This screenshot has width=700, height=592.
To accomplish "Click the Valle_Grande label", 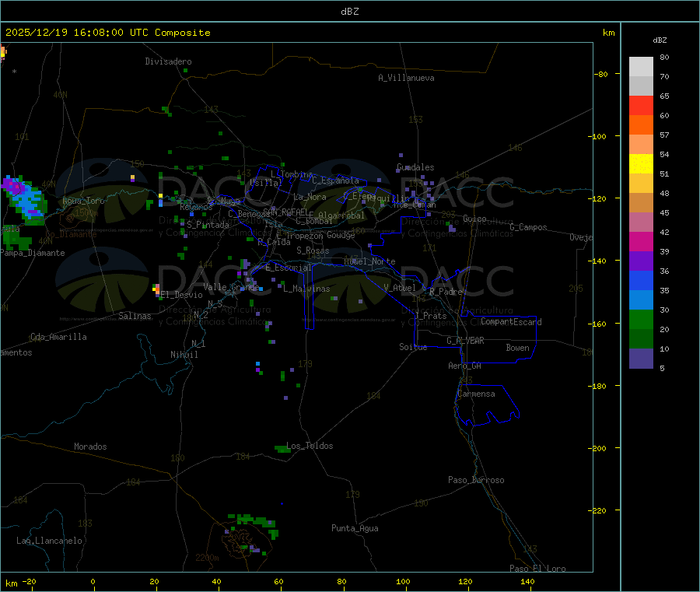I will click(231, 287).
